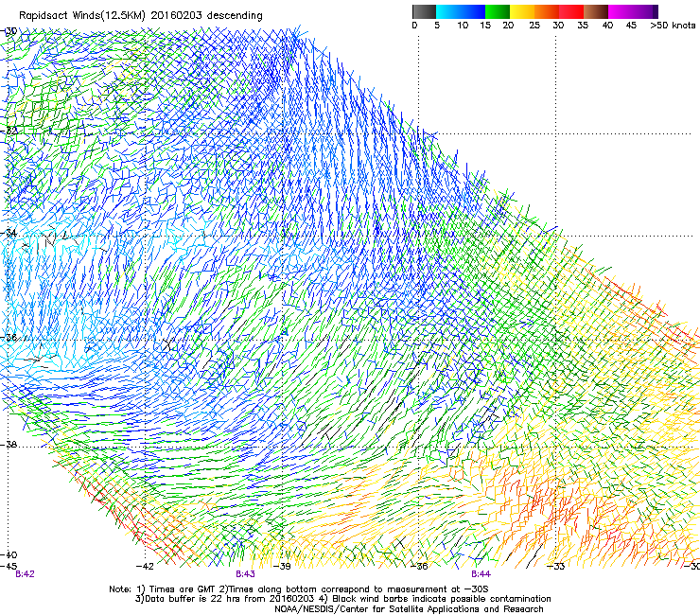
Task: Choose the yellow 20-25 knots legend segment
Action: tap(522, 11)
